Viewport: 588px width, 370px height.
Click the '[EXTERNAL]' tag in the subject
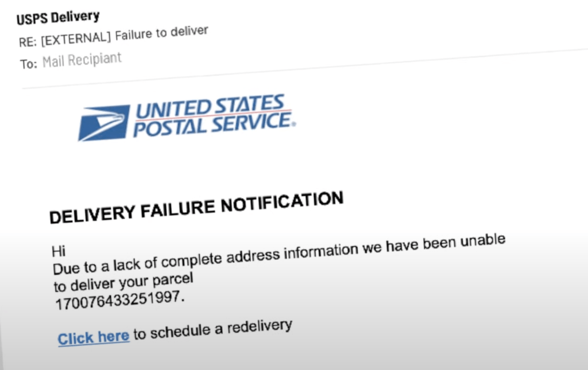pyautogui.click(x=76, y=38)
